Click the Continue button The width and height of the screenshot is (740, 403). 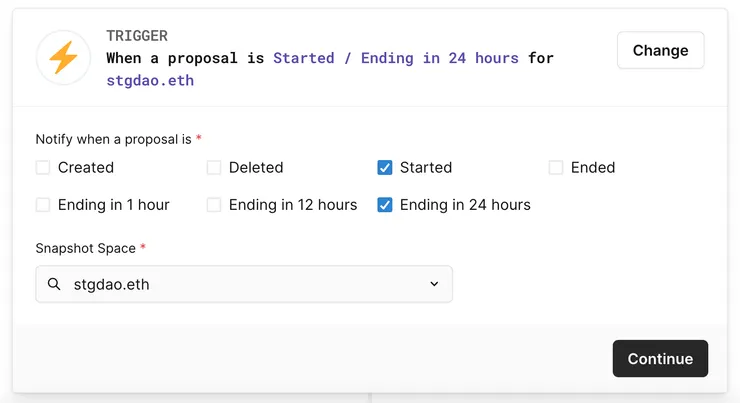(660, 359)
